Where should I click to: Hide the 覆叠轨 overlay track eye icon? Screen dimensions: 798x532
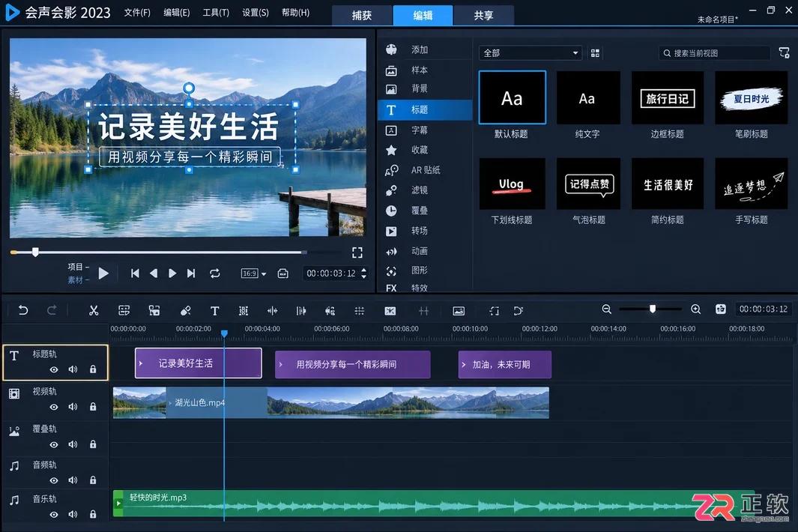coord(53,444)
